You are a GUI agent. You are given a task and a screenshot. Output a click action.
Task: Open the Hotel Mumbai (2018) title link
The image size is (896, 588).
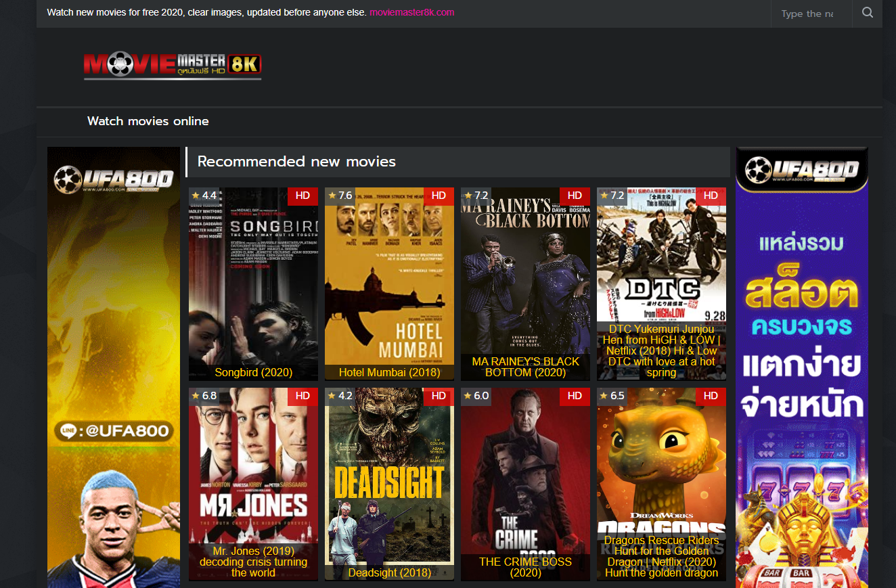click(x=389, y=372)
